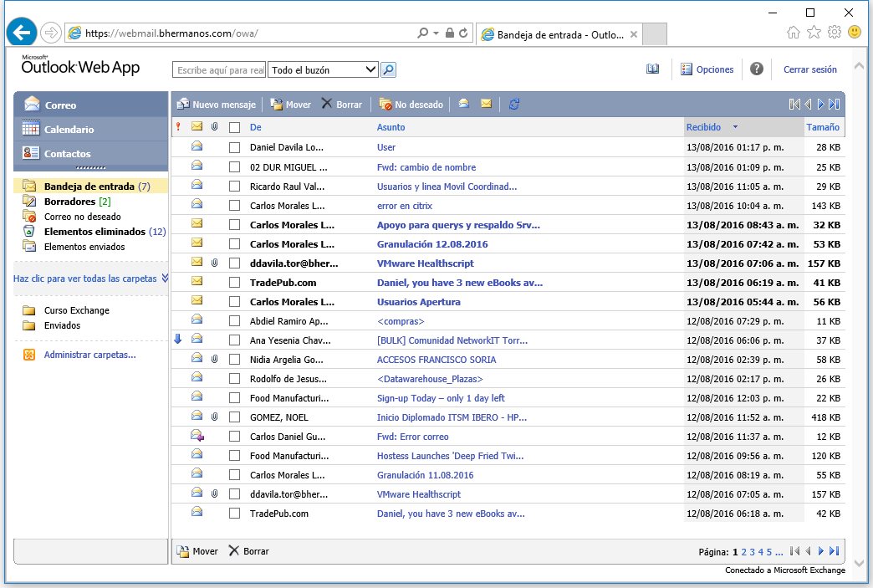Open Administrar carpetas link

[x=89, y=355]
